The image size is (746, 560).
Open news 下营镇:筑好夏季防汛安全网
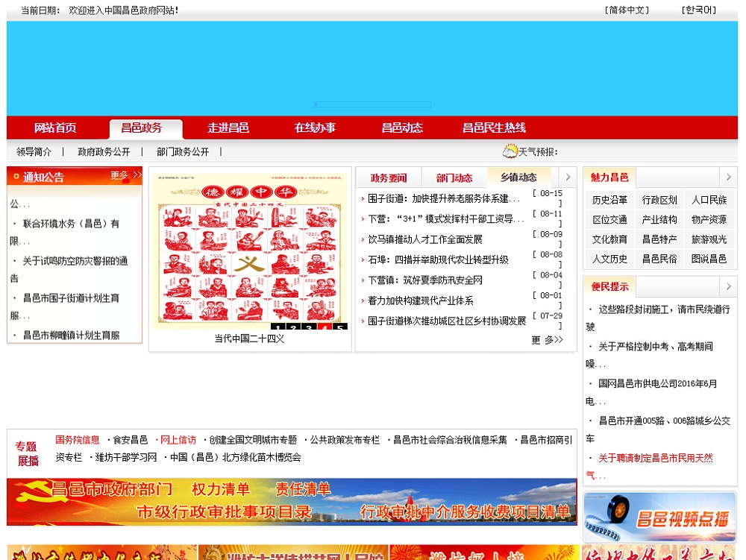click(x=425, y=280)
